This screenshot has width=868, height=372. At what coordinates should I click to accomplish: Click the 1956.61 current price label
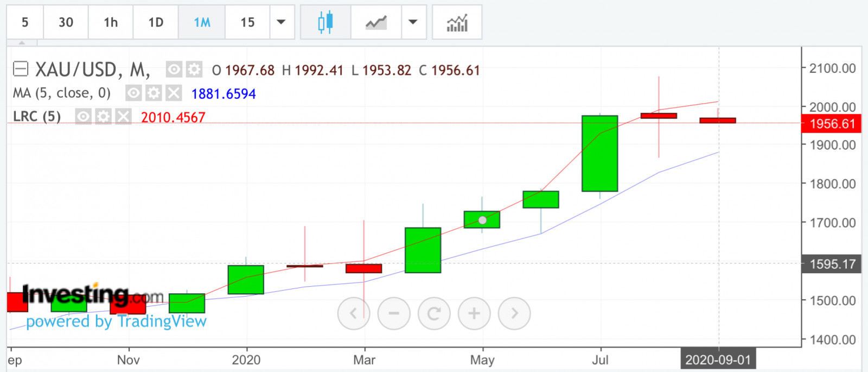coord(832,124)
